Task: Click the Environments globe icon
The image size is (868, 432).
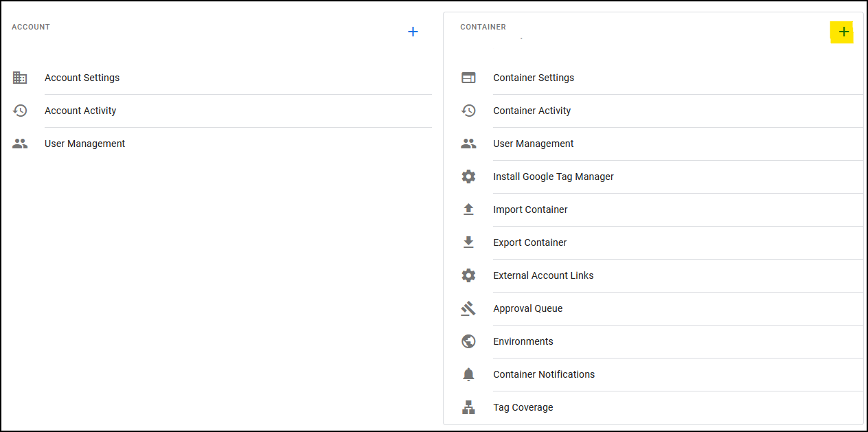Action: (468, 341)
